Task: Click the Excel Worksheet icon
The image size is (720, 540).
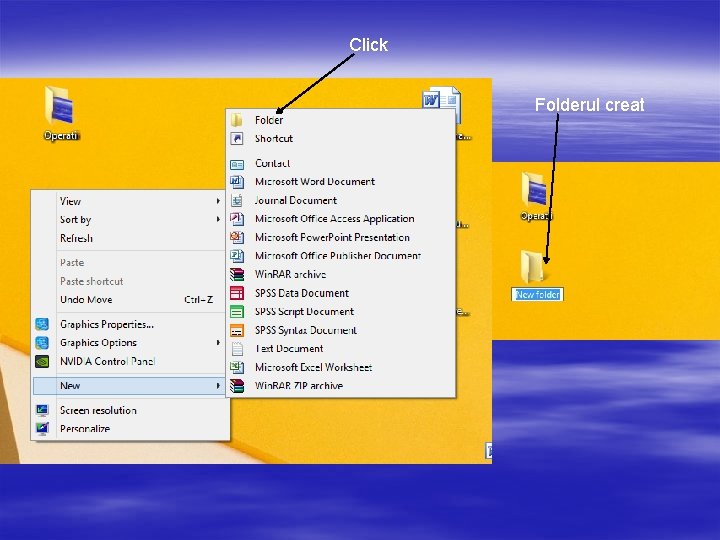Action: (236, 367)
